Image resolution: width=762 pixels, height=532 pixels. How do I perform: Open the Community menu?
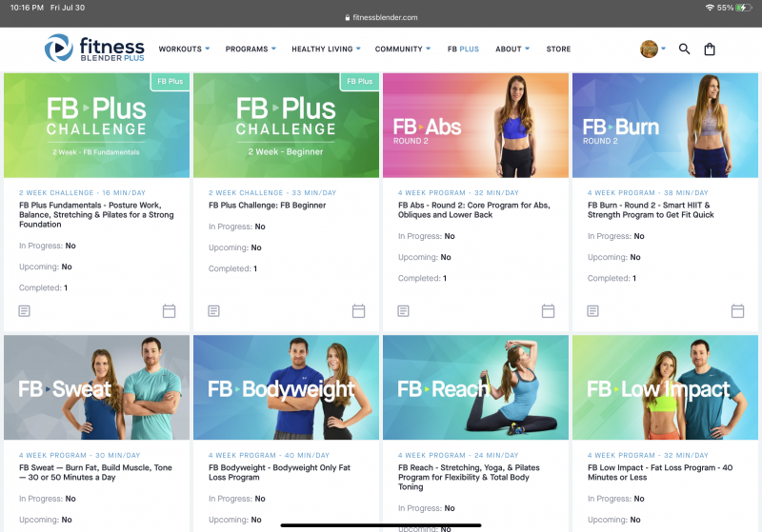click(x=403, y=49)
